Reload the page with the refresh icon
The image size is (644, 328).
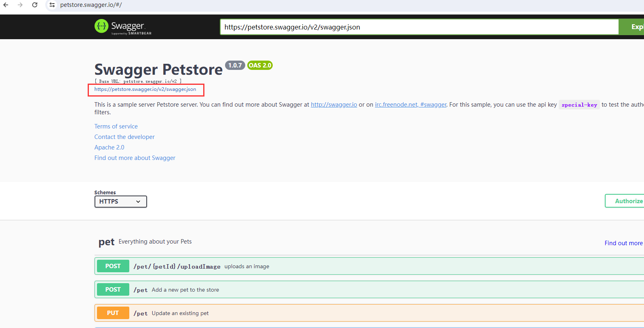[x=35, y=5]
